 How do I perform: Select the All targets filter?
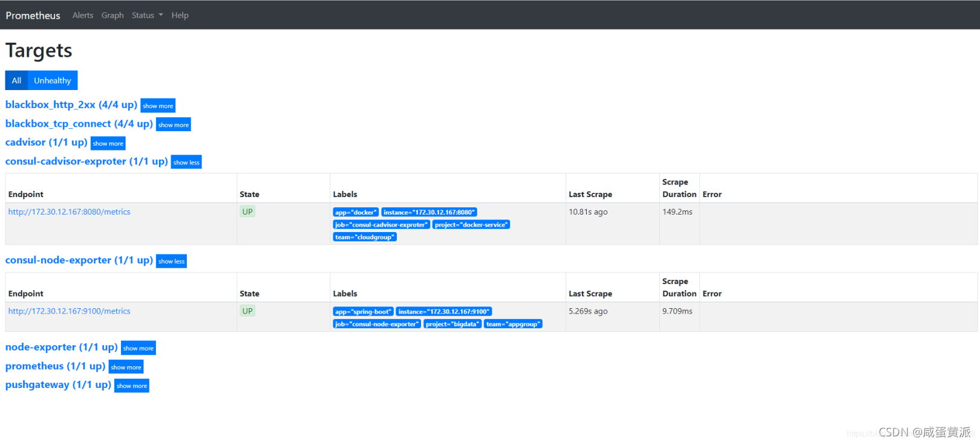click(16, 80)
